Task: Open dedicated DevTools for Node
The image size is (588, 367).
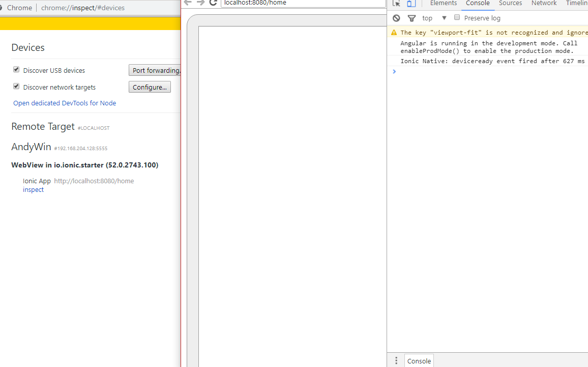Action: (65, 103)
